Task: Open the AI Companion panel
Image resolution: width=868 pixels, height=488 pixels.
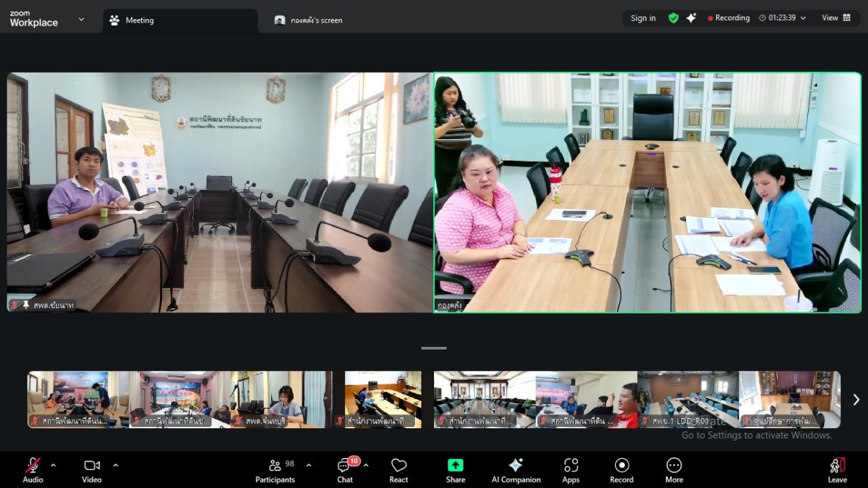Action: [x=515, y=470]
